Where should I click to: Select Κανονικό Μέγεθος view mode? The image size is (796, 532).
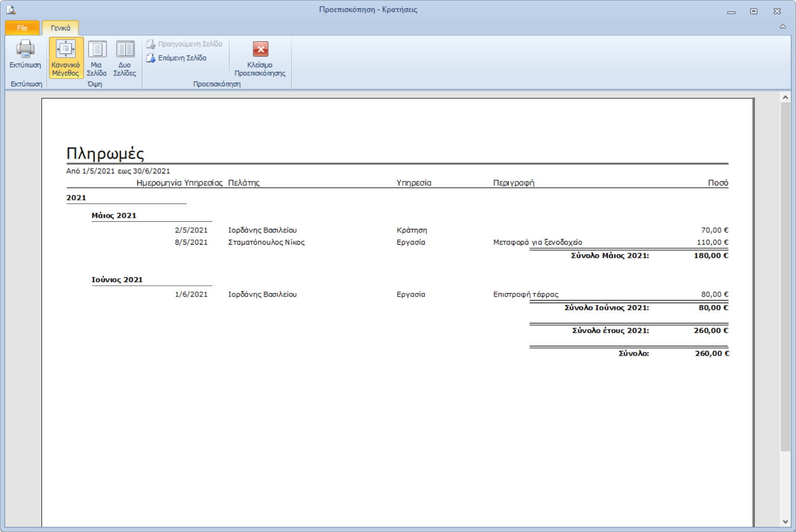[66, 57]
